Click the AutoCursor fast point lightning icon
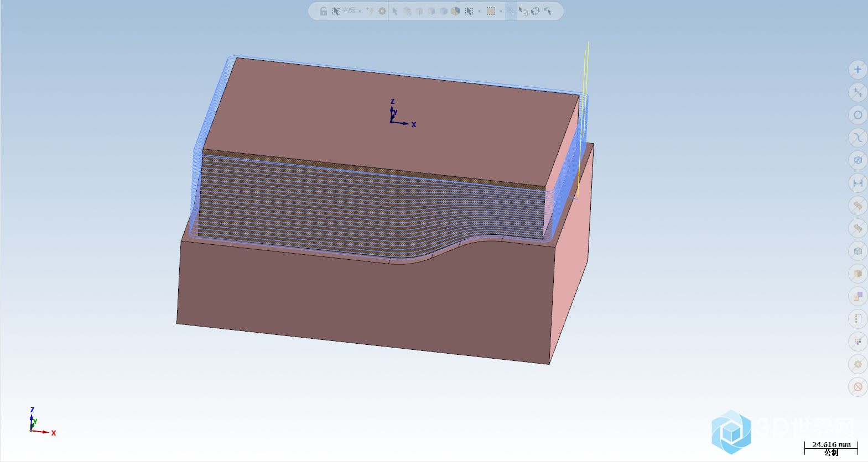This screenshot has width=868, height=462. 370,11
